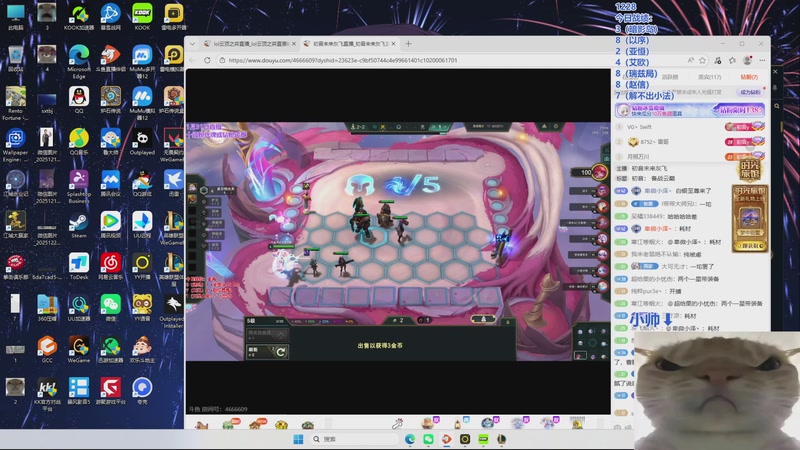Viewport: 800px width, 450px height.
Task: Reload the Douyu page
Action: [x=207, y=60]
